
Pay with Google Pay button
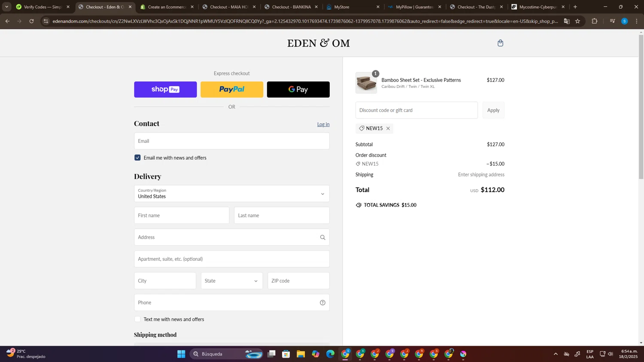point(298,89)
